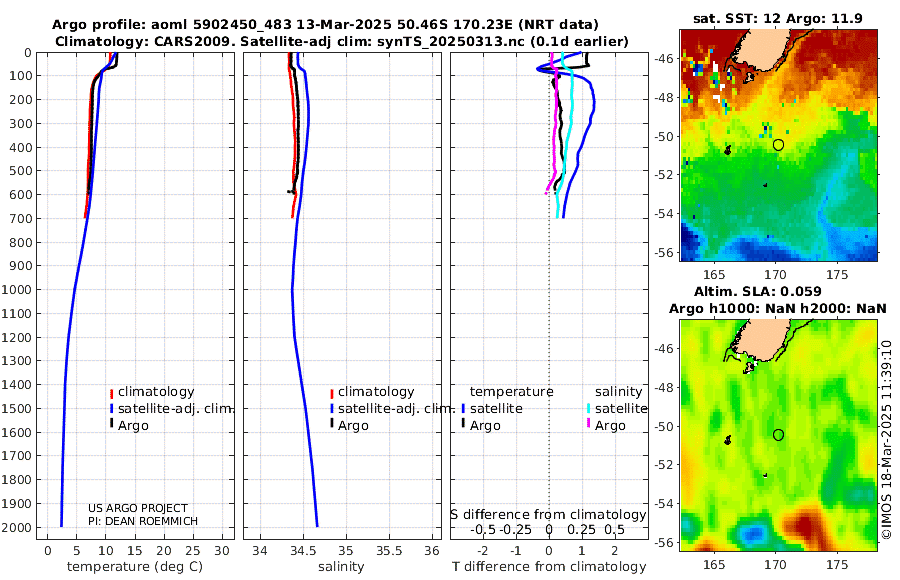This screenshot has height=580, width=900.
Task: Click the float location circle on SST map
Action: pos(778,145)
